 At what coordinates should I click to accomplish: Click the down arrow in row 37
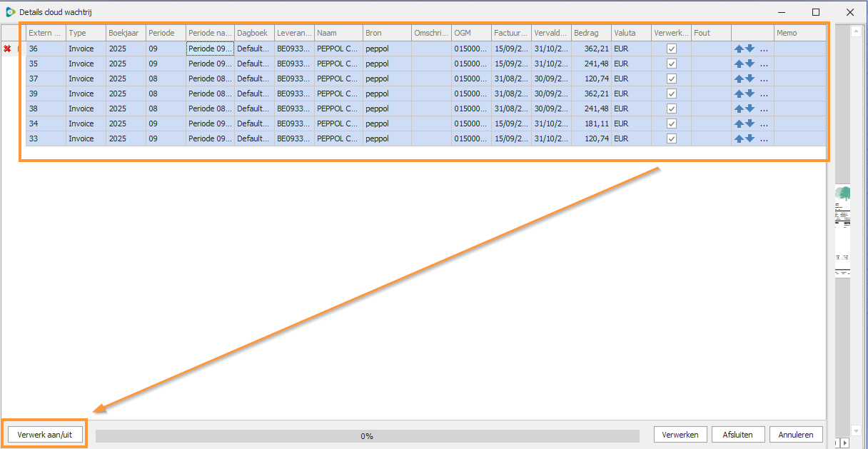click(750, 79)
